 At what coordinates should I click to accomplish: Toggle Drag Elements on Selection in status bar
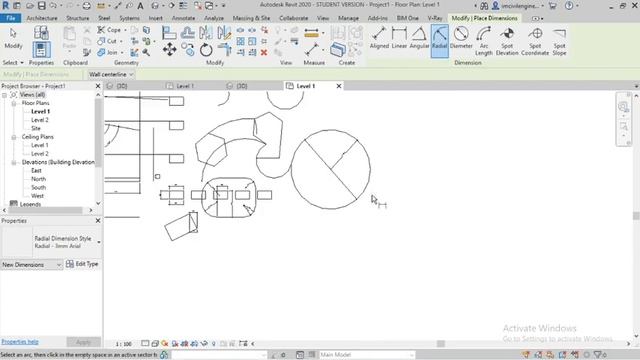tap(575, 355)
